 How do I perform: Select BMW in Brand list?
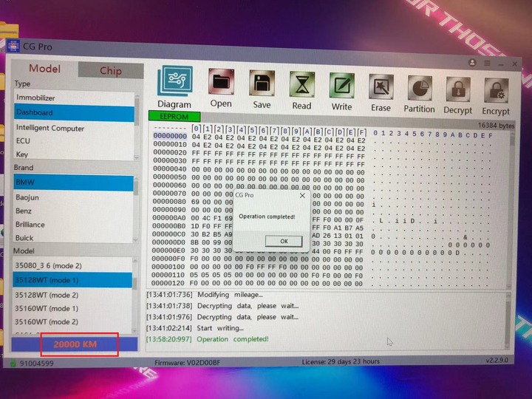click(x=73, y=183)
